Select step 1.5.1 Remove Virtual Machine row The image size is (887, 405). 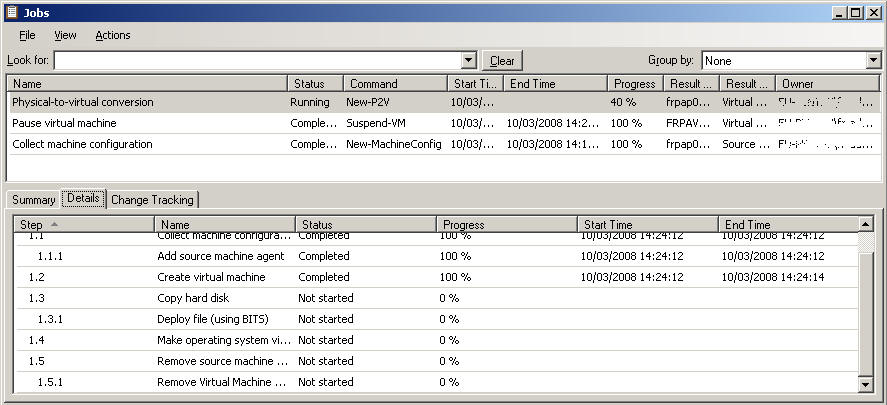point(436,382)
